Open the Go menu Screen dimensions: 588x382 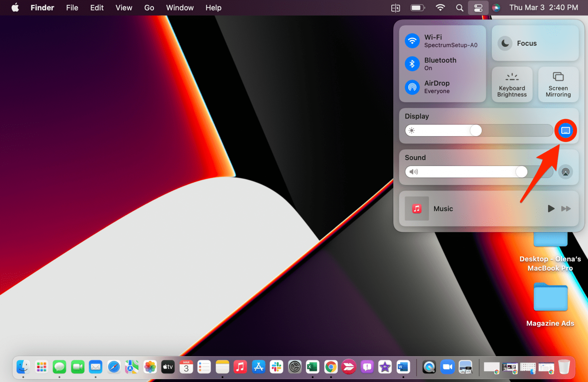click(x=149, y=8)
